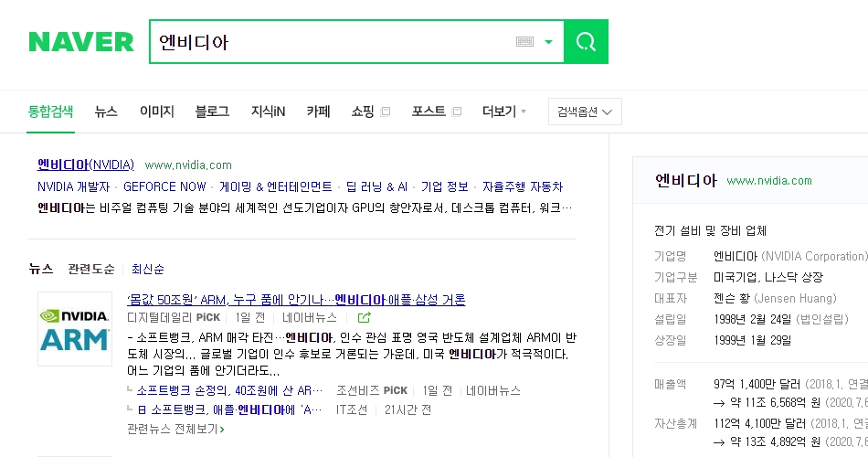Click the 1998년 2월 24일 founding date
Screen dimensions: 868x457
[752, 319]
